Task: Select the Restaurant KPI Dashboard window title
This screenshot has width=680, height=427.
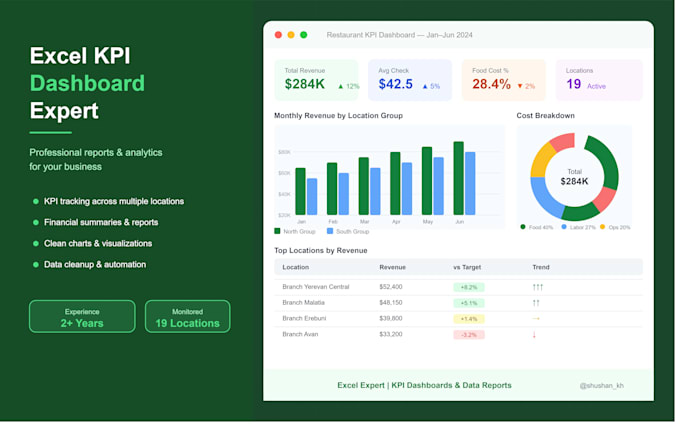Action: tap(399, 35)
